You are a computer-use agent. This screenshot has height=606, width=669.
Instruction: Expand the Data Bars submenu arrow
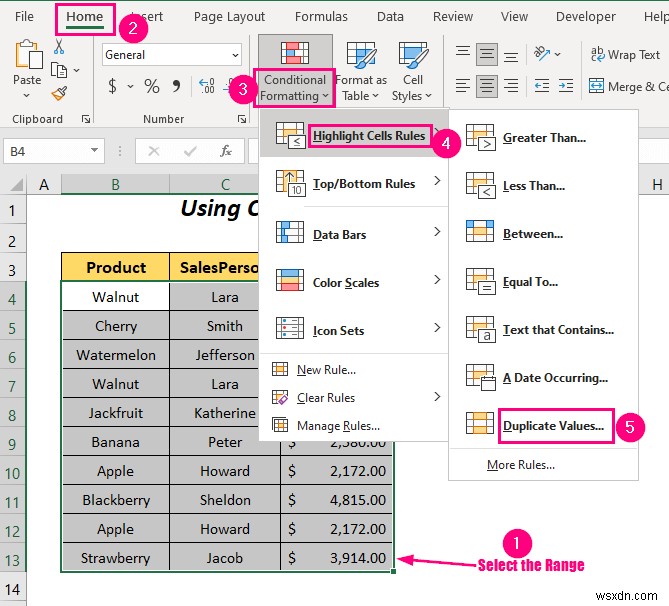click(437, 232)
